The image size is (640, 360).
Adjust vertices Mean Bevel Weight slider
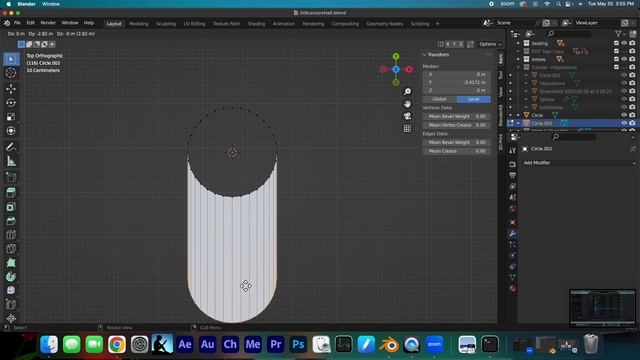[x=456, y=116]
